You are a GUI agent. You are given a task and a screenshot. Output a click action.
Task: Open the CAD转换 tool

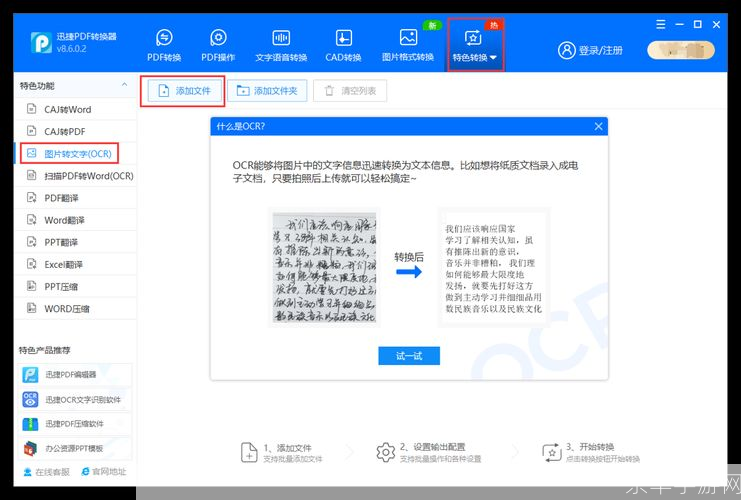pyautogui.click(x=344, y=45)
